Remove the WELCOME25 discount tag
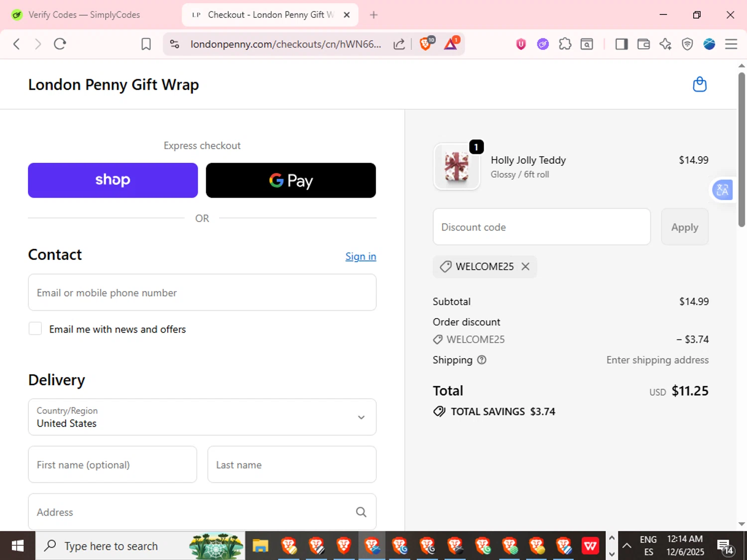747x560 pixels. click(x=525, y=266)
